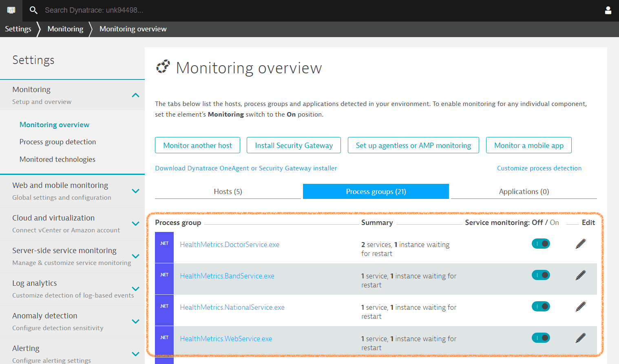Toggle service monitoring for DoctorService.exe
619x364 pixels.
tap(541, 244)
